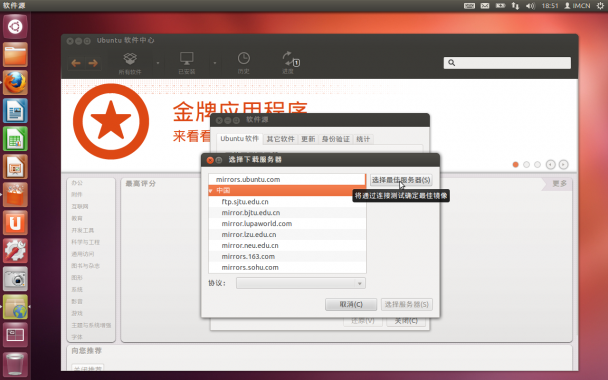Click the Software Center search field
Viewport: 608px width, 380px height.
click(507, 63)
